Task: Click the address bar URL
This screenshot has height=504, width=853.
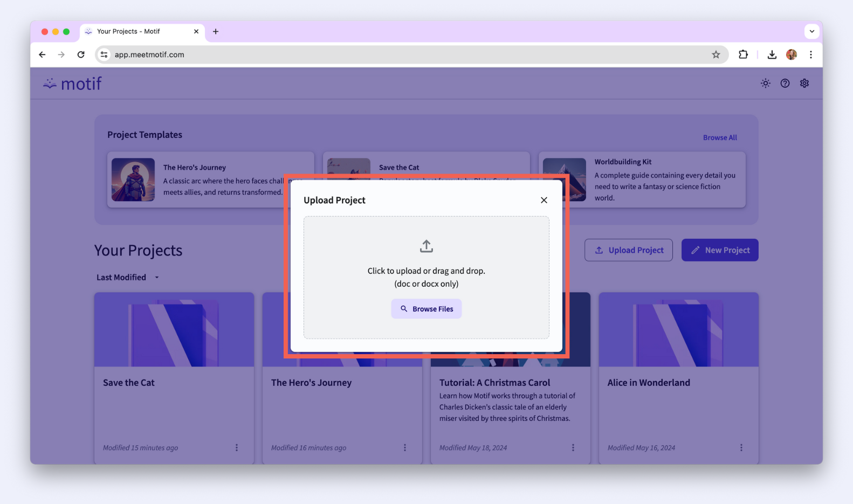Action: [x=149, y=54]
